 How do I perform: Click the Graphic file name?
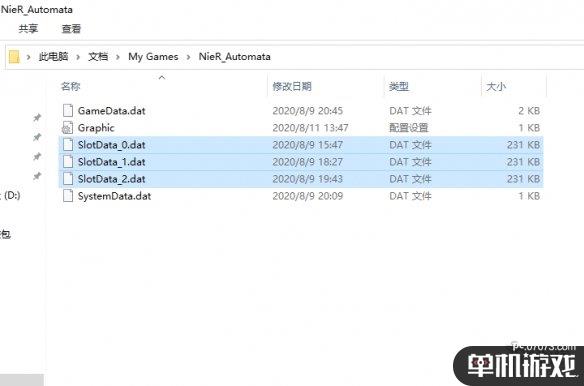(96, 128)
